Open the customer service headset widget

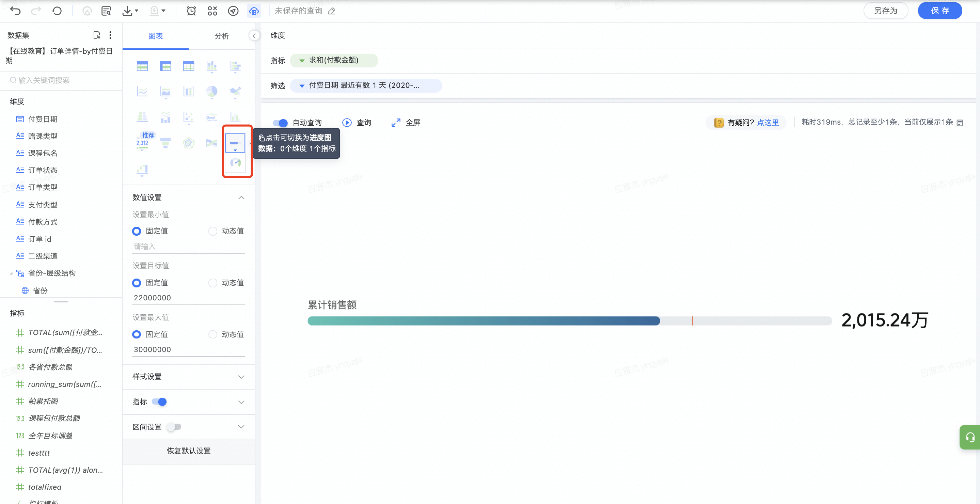(x=970, y=437)
